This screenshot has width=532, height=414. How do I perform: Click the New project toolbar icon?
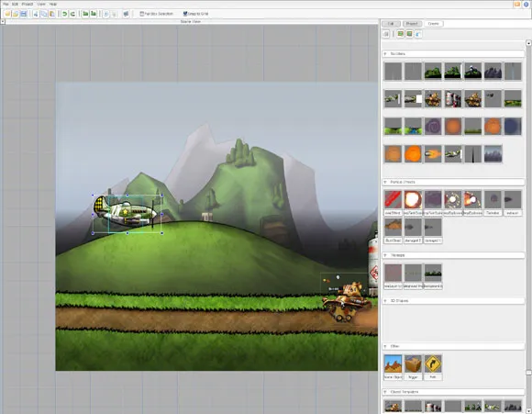pyautogui.click(x=7, y=14)
